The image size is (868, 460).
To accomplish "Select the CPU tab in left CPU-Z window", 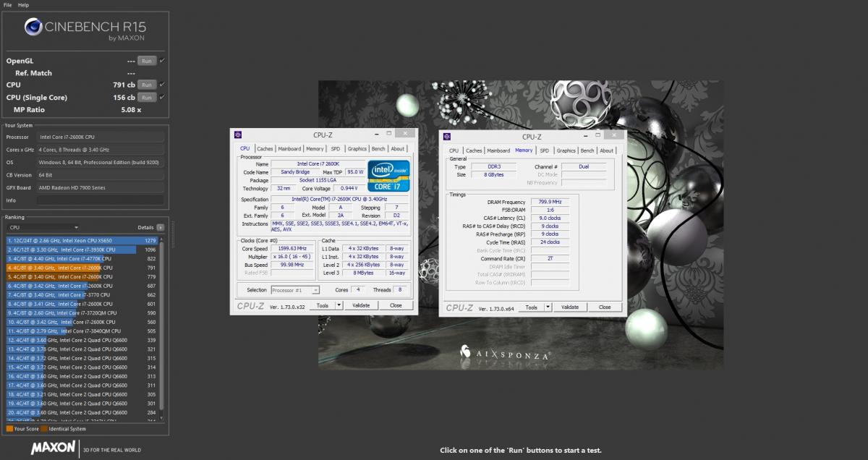I will tap(245, 149).
